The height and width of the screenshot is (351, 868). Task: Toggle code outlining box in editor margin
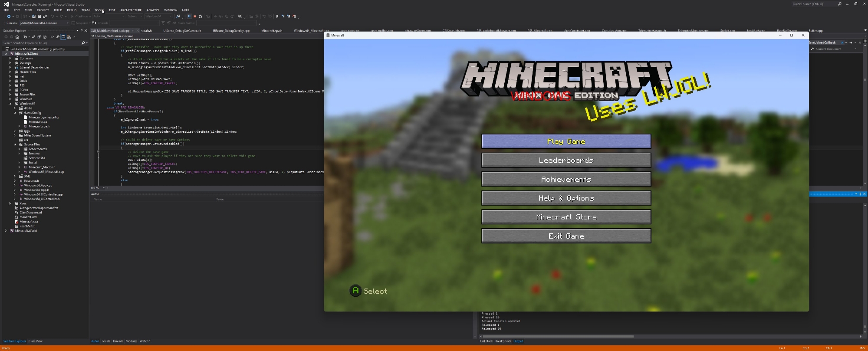click(x=98, y=151)
